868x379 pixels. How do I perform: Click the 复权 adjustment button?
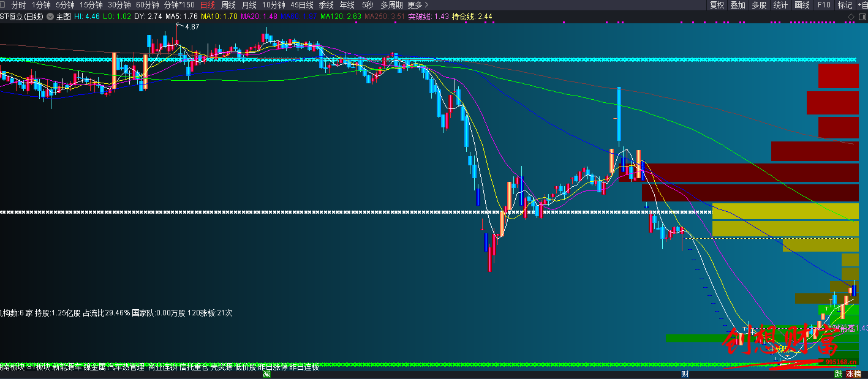(717, 5)
